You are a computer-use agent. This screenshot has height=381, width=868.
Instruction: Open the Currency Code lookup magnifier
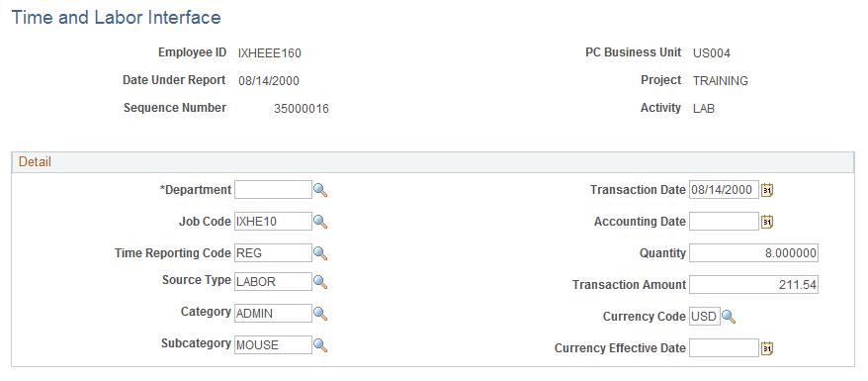tap(729, 318)
